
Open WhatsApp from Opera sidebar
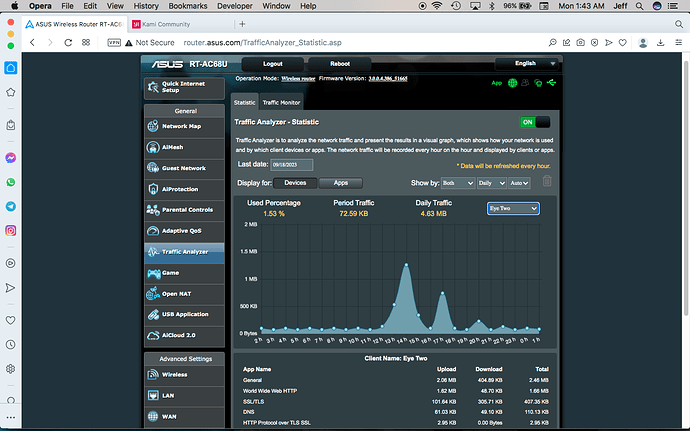tap(11, 182)
